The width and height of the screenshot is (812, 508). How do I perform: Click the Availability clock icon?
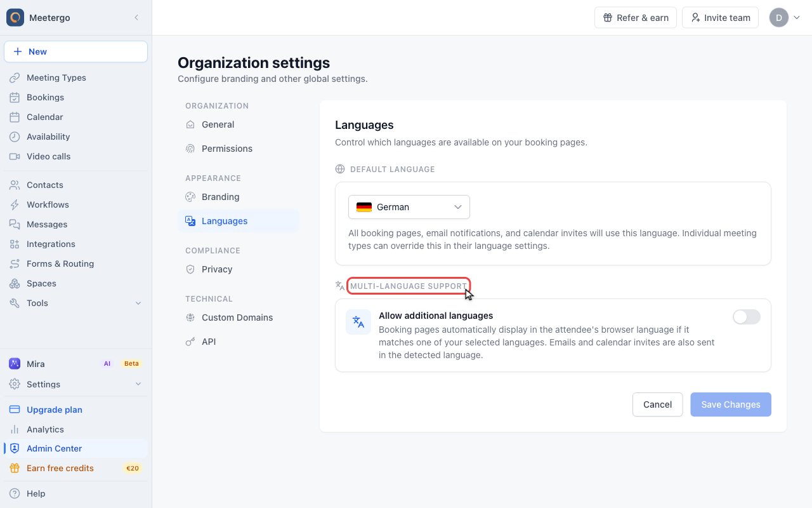pyautogui.click(x=15, y=137)
